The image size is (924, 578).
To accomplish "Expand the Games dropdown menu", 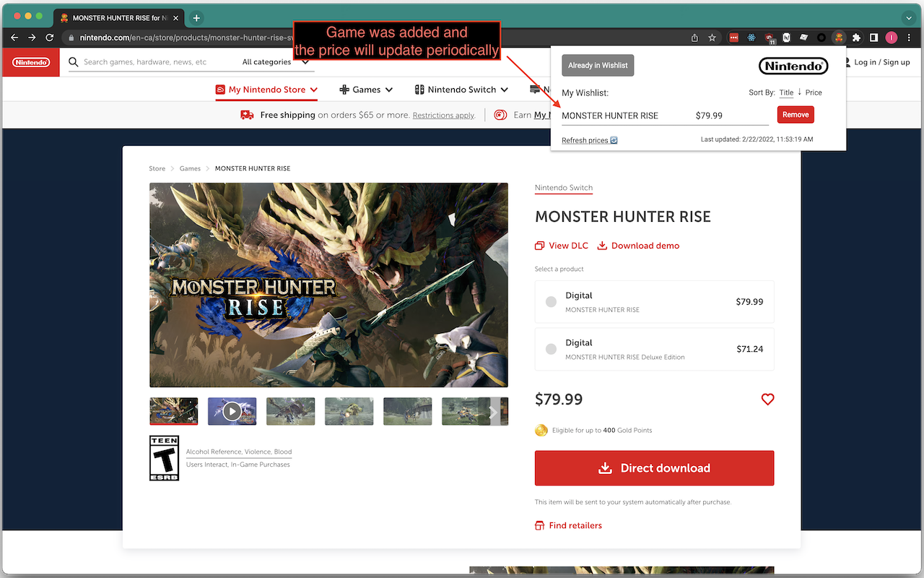I will (x=366, y=90).
